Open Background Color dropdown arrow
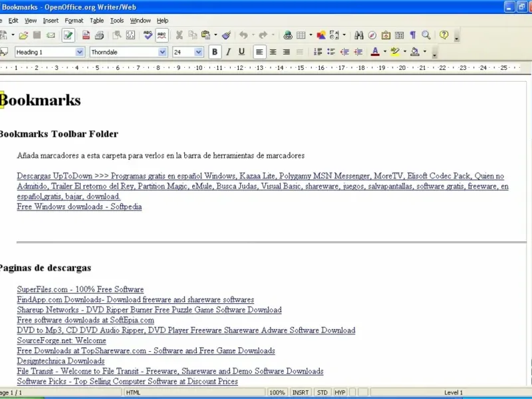The image size is (532, 399). tap(425, 52)
